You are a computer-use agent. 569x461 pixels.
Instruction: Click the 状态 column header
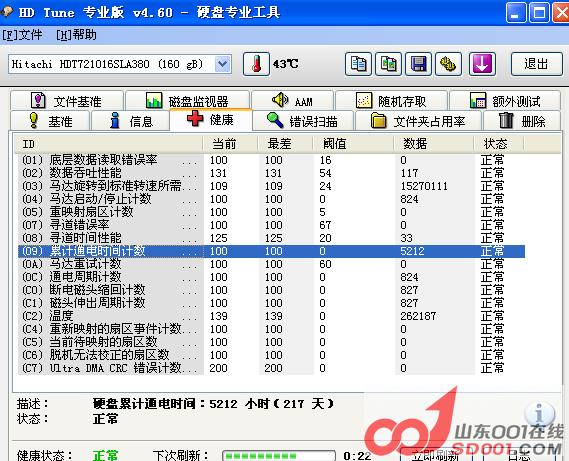(x=499, y=144)
